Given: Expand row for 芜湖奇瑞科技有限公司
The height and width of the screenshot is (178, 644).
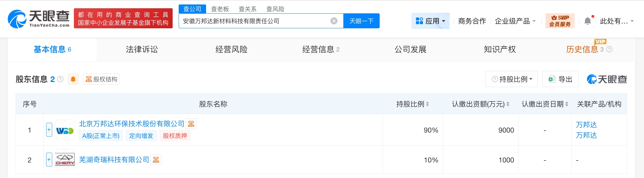Looking at the screenshot, I should 49,160.
